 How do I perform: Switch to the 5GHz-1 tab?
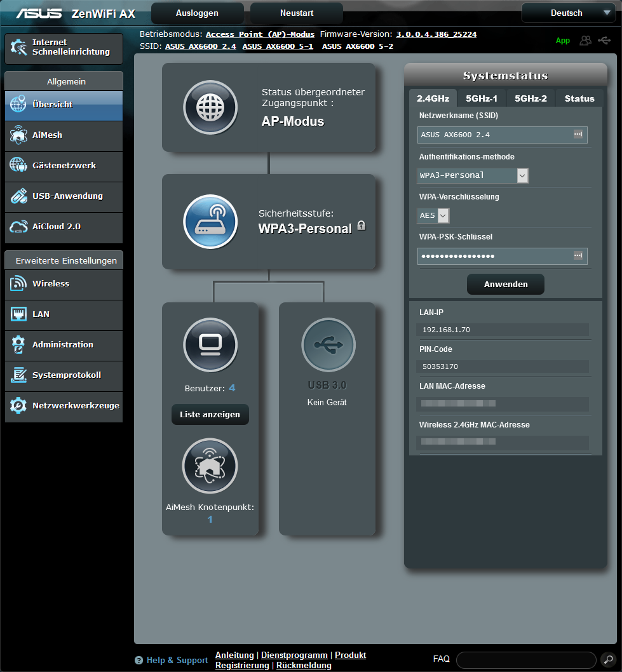(482, 98)
